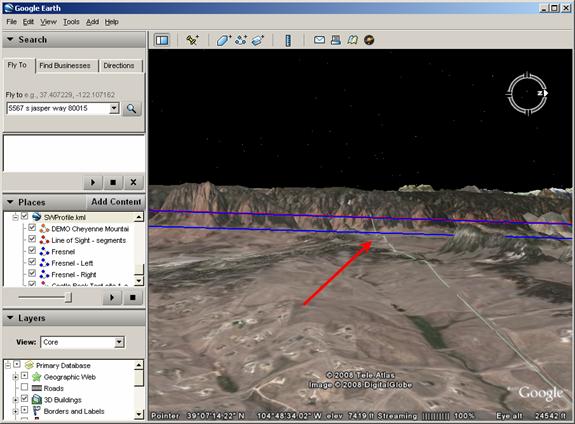575x424 pixels.
Task: Collapse the Layers panel triangle
Action: (x=10, y=317)
